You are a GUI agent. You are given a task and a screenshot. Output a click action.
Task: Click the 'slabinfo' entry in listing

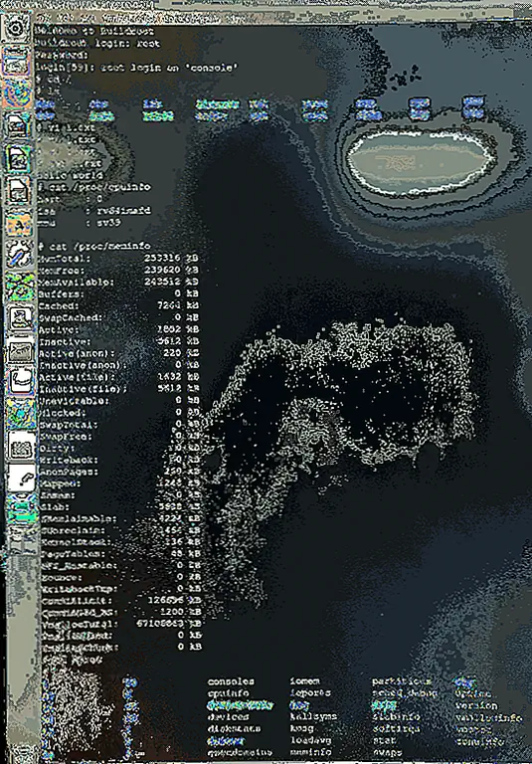pos(396,717)
